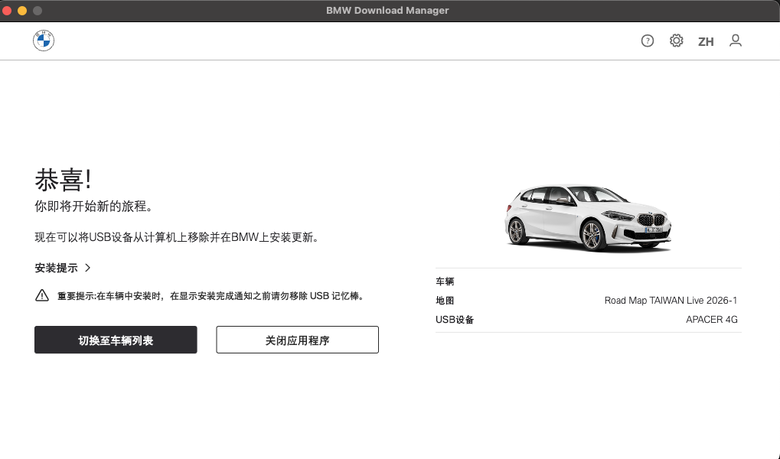Open settings with the gear icon
The width and height of the screenshot is (780, 459).
click(x=676, y=40)
